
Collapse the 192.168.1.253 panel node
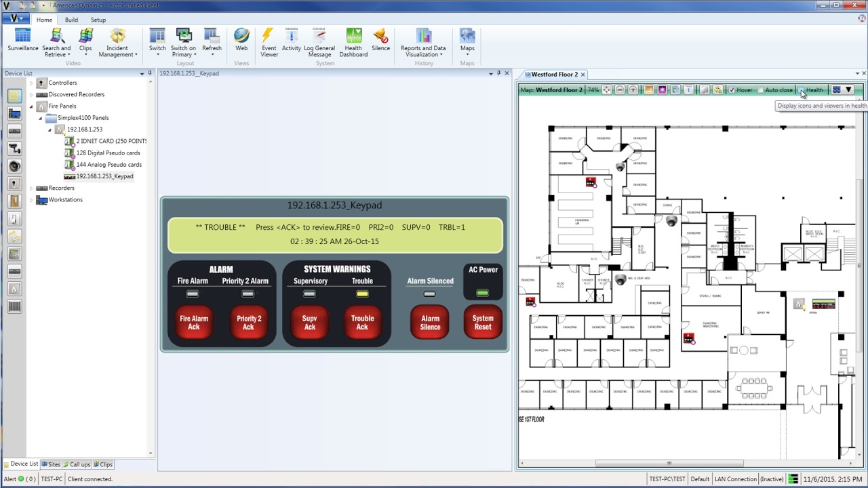tap(50, 129)
